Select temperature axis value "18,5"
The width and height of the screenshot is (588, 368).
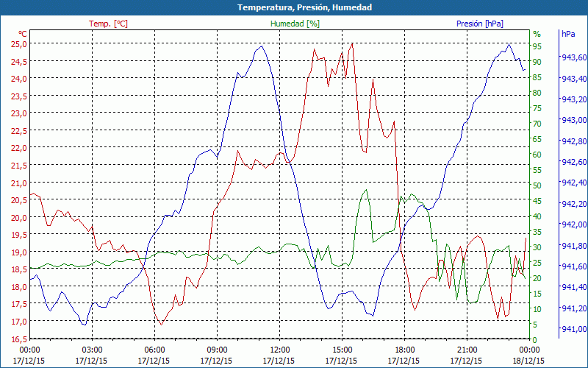coord(19,269)
